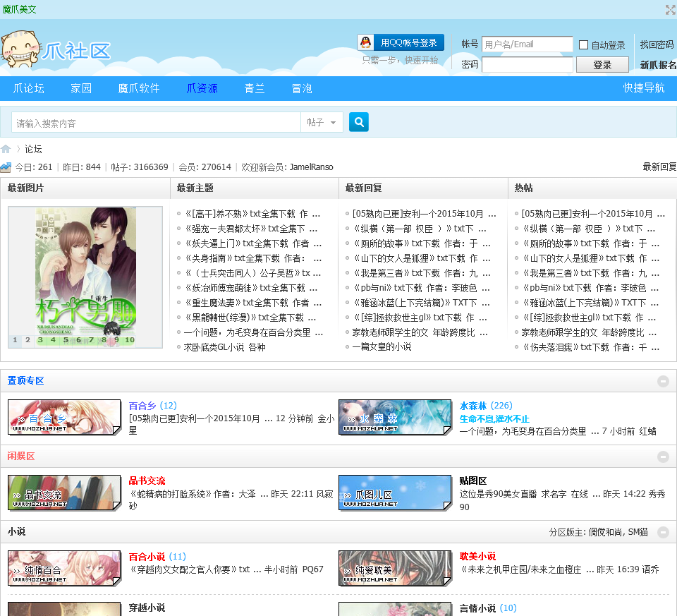Click the home breadcrumb icon
The height and width of the screenshot is (616, 677).
6,149
